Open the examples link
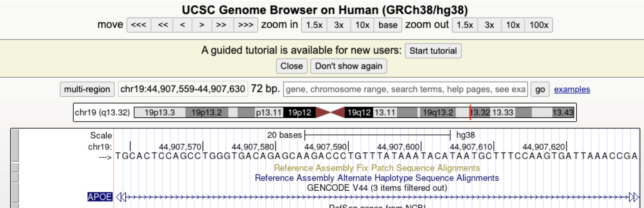This screenshot has height=208, width=644. (x=572, y=89)
